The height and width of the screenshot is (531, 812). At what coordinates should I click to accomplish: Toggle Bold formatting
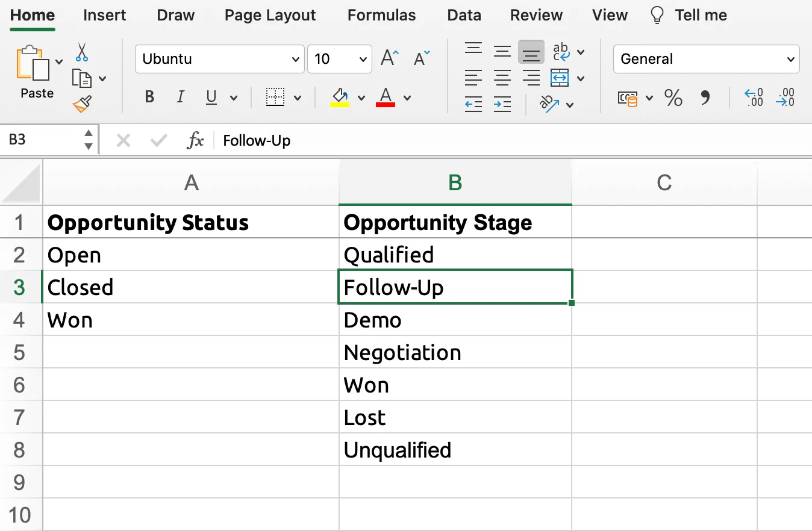point(149,96)
